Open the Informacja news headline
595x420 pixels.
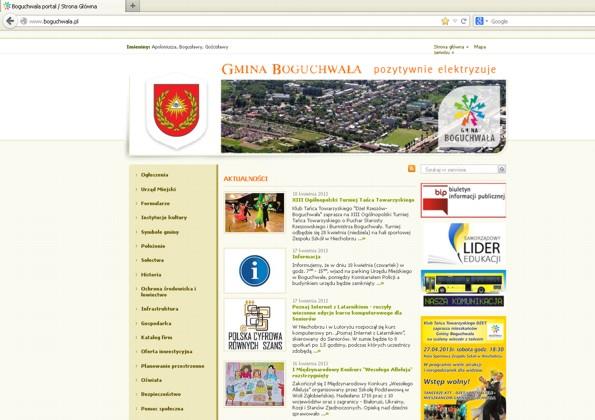pos(306,257)
